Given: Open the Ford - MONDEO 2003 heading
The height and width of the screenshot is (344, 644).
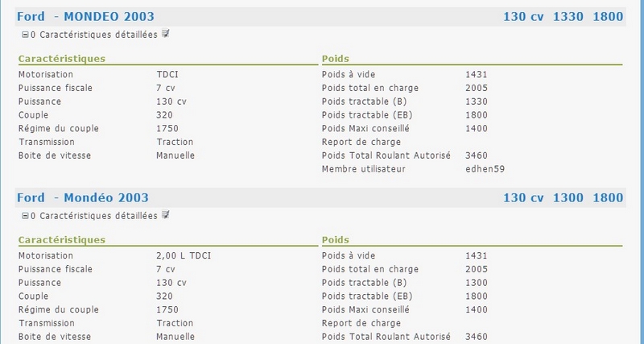Looking at the screenshot, I should (x=85, y=17).
